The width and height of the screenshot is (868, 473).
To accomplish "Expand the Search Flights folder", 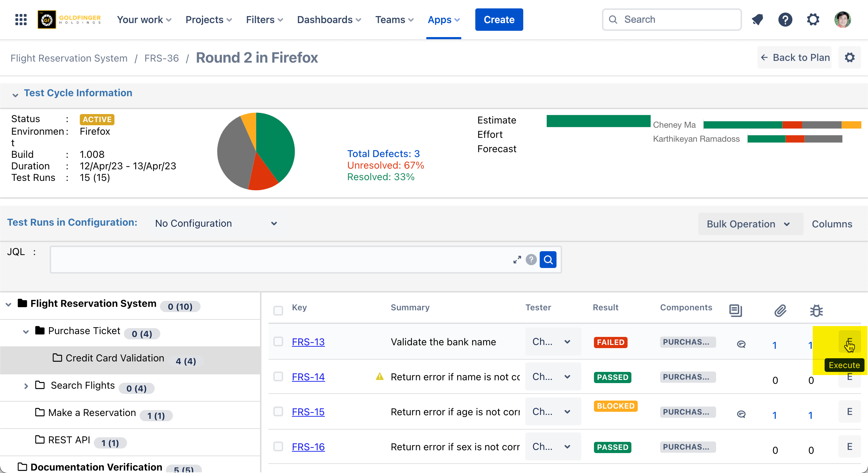I will pos(26,386).
